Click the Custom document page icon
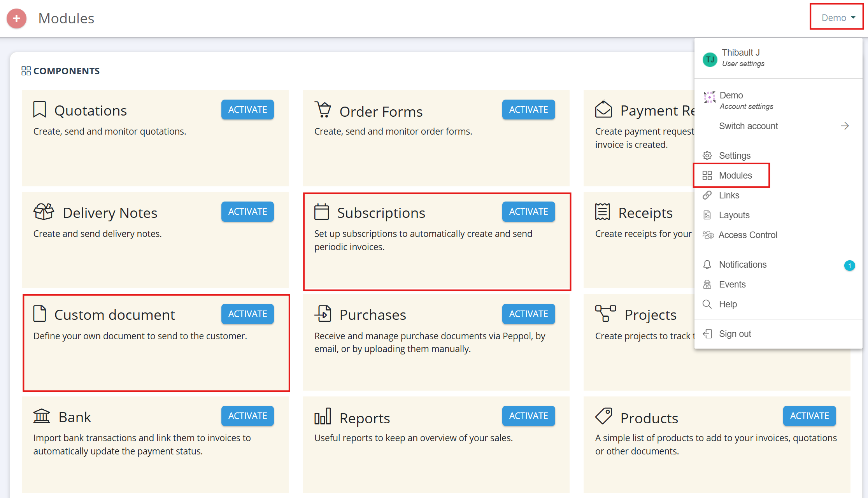This screenshot has width=868, height=498. pyautogui.click(x=40, y=314)
